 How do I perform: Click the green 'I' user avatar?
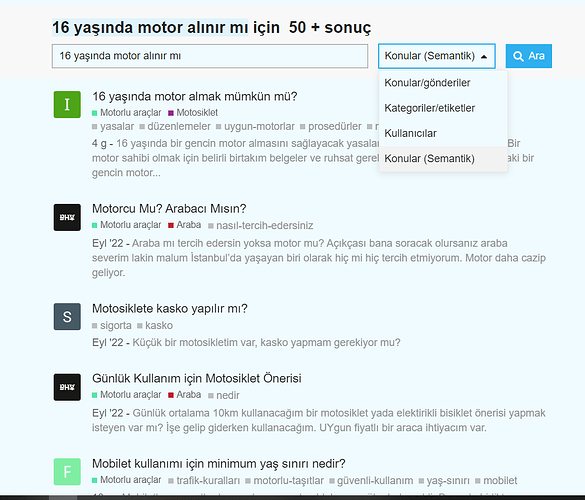pyautogui.click(x=67, y=104)
